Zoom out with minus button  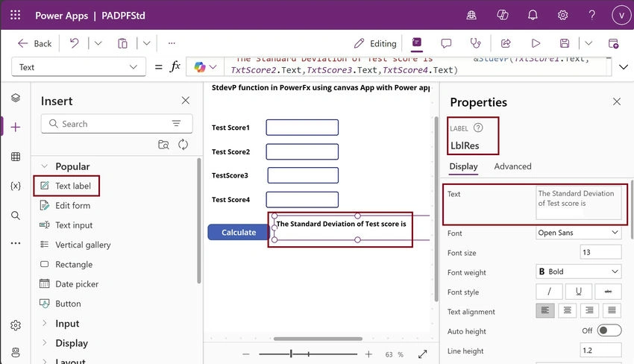pyautogui.click(x=246, y=354)
